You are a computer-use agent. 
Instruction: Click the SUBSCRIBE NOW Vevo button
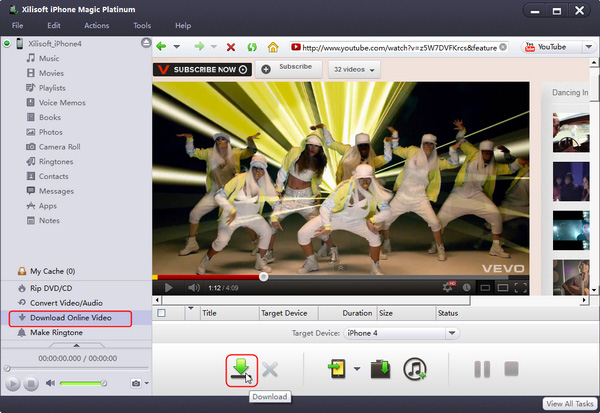202,70
